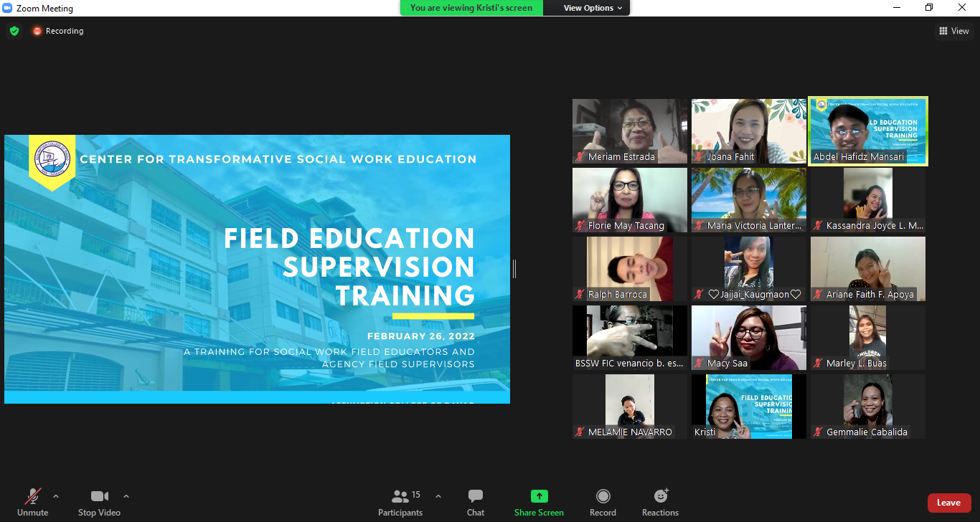The height and width of the screenshot is (522, 980).
Task: Click the muted mic icon on Meriam Estrada's tile
Action: tap(578, 155)
